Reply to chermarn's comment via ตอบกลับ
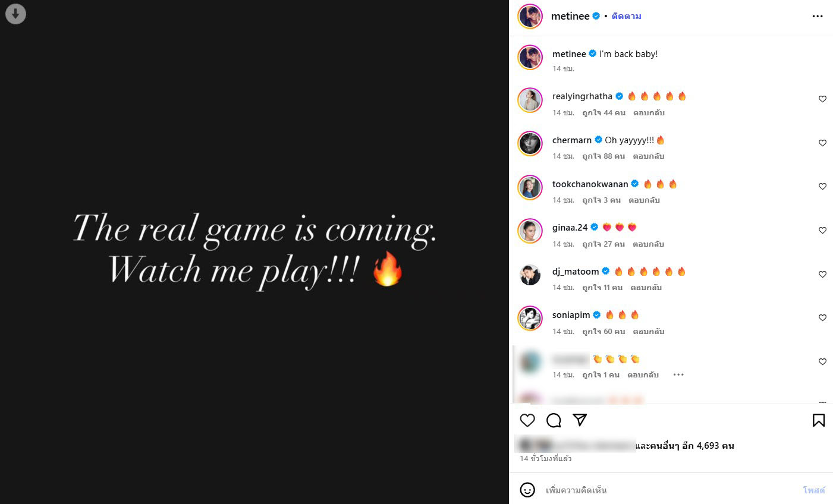The height and width of the screenshot is (504, 833). 649,156
